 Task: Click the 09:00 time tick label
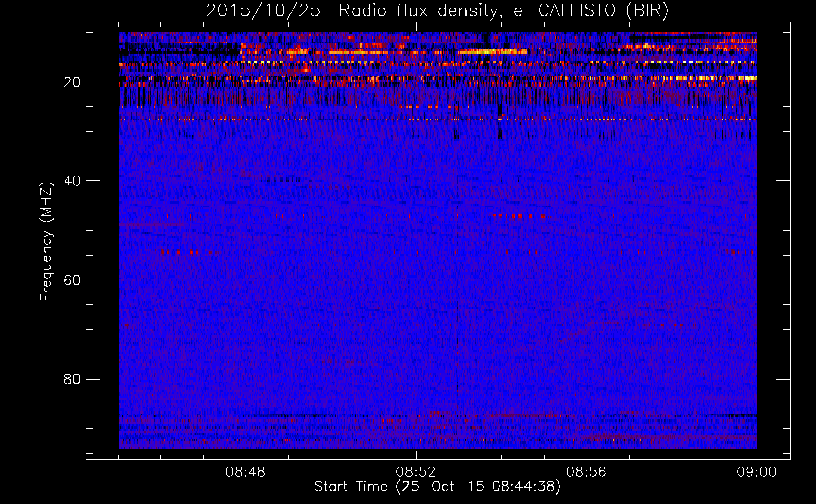[x=757, y=472]
